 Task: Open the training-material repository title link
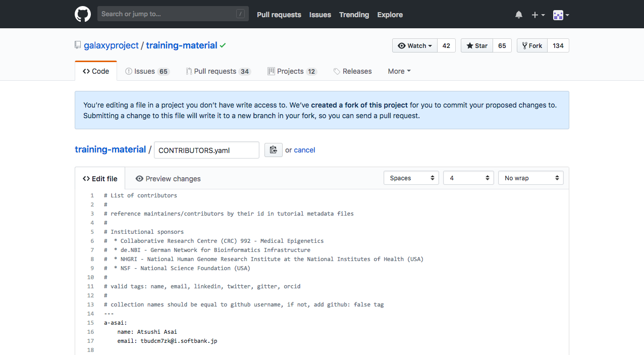pos(182,45)
